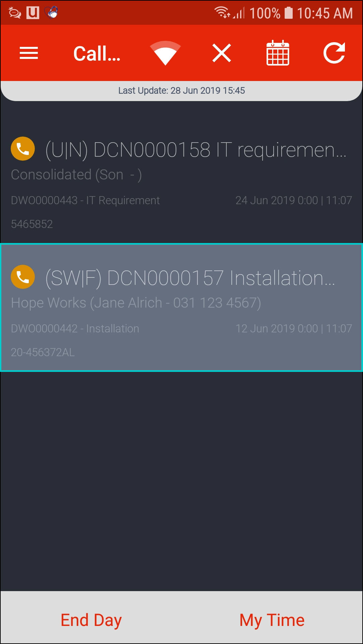Tap the battery status icon
The width and height of the screenshot is (363, 644).
tap(288, 13)
